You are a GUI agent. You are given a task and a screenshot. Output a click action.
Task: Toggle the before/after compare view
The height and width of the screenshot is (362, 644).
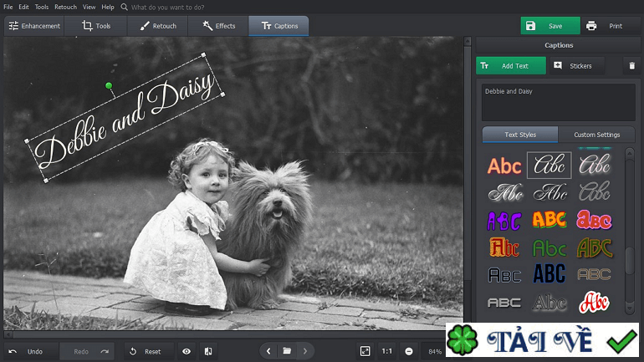[207, 351]
